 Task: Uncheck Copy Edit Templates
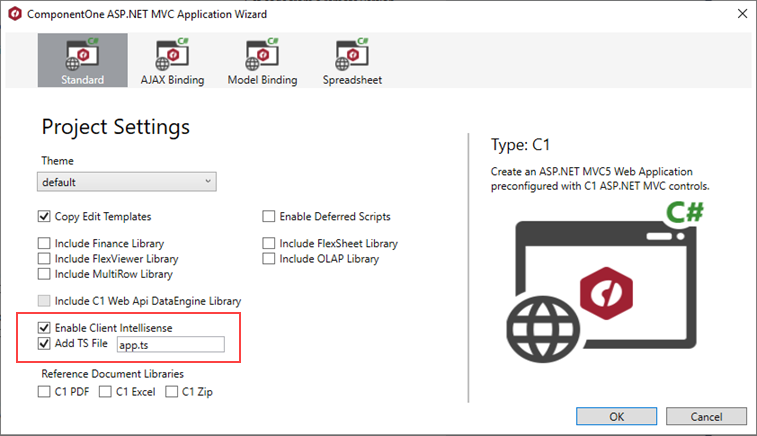click(44, 216)
